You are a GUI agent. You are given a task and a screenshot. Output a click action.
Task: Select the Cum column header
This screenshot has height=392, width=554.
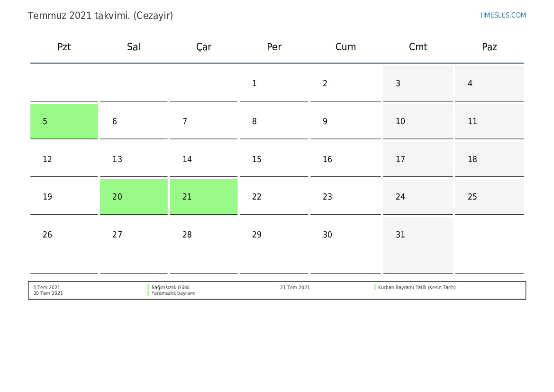pos(345,47)
